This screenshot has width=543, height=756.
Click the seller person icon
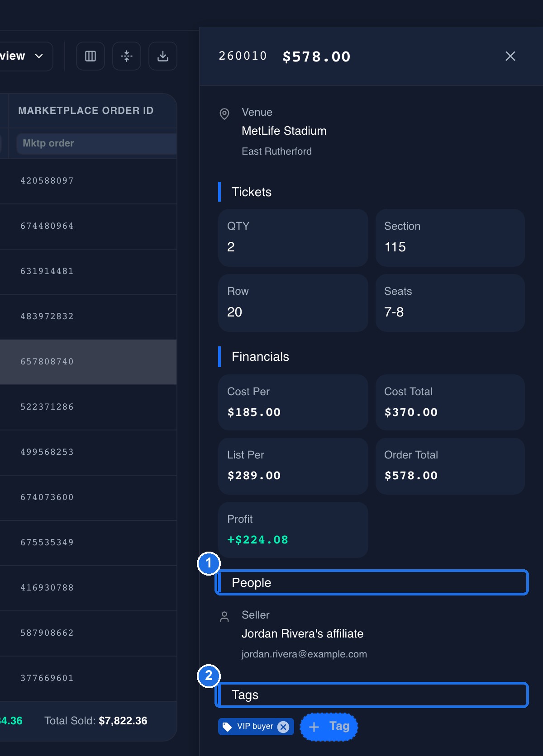[224, 617]
